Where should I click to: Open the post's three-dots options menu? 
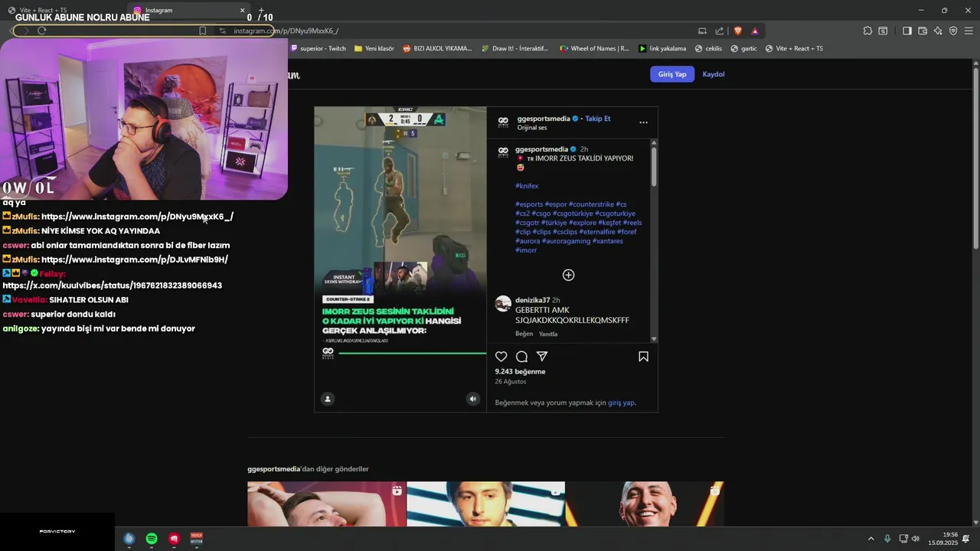click(643, 122)
